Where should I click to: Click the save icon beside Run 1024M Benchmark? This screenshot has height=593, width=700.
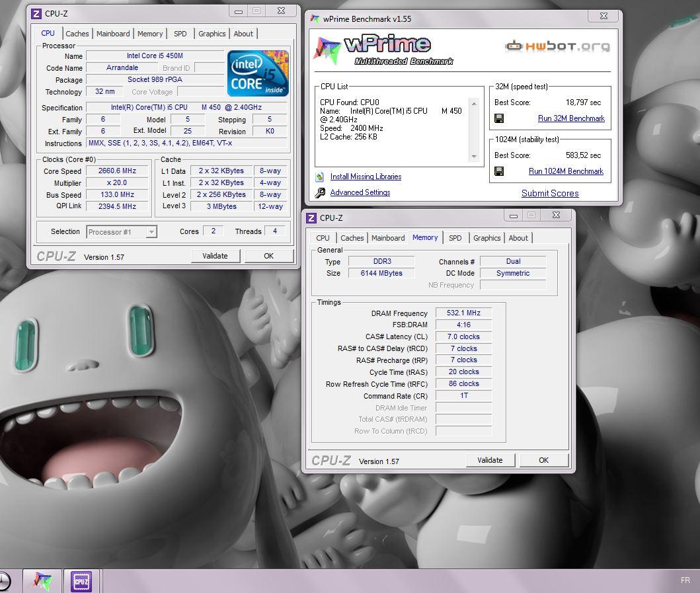(x=499, y=171)
